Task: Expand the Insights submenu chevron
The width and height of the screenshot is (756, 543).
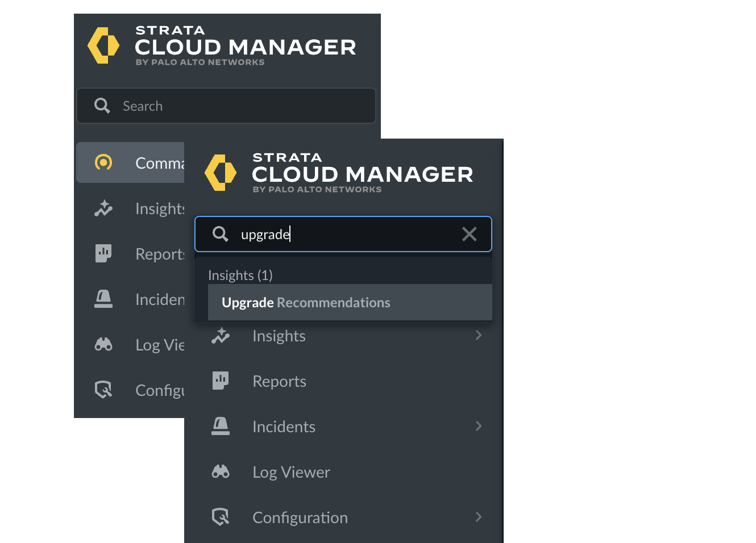Action: pos(479,336)
